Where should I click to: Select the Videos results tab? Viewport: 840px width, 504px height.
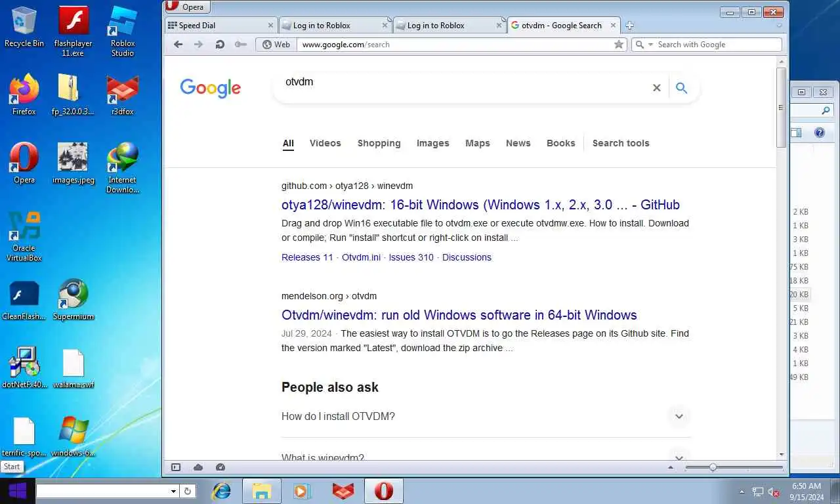click(x=325, y=143)
